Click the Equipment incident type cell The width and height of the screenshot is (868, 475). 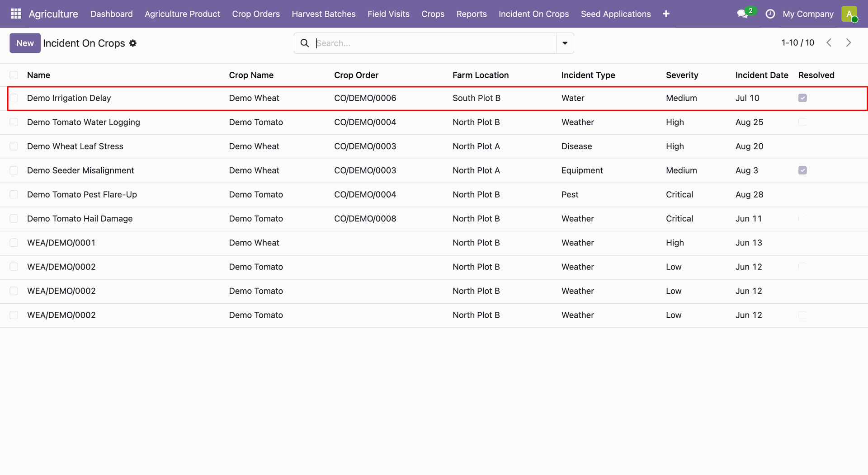click(x=582, y=170)
